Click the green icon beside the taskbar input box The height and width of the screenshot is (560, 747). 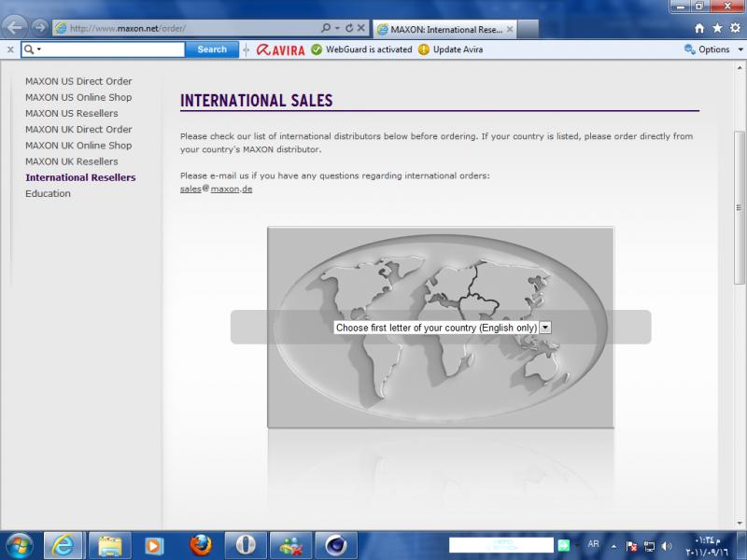(x=564, y=546)
